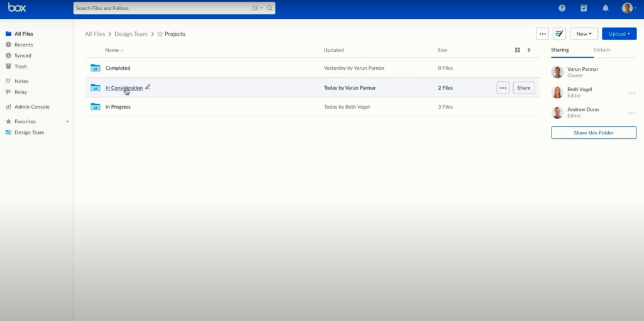Viewport: 644px width, 321px height.
Task: Open the tasks clipboard icon
Action: (x=584, y=8)
